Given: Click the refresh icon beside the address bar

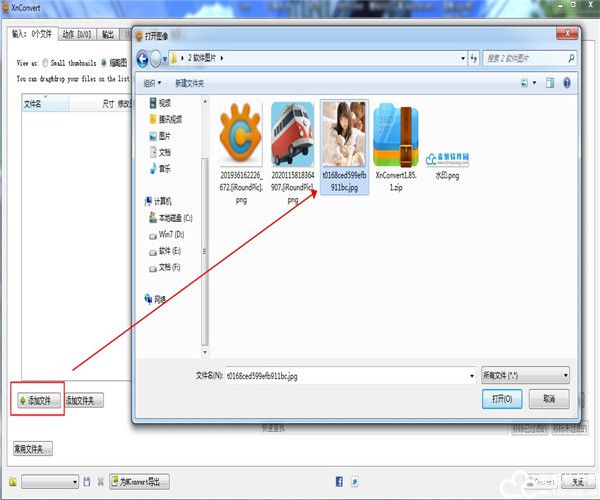Looking at the screenshot, I should [x=474, y=59].
